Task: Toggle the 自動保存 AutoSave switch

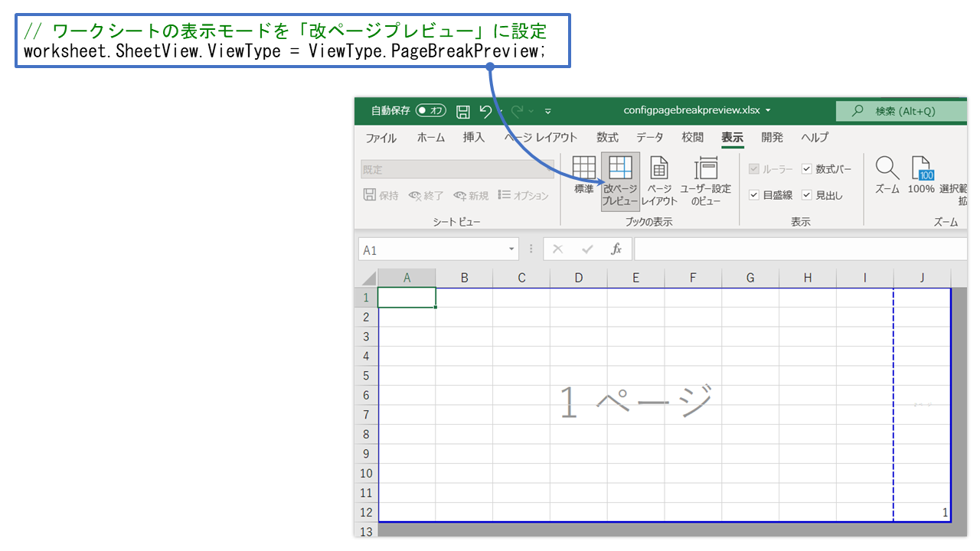Action: pyautogui.click(x=431, y=111)
